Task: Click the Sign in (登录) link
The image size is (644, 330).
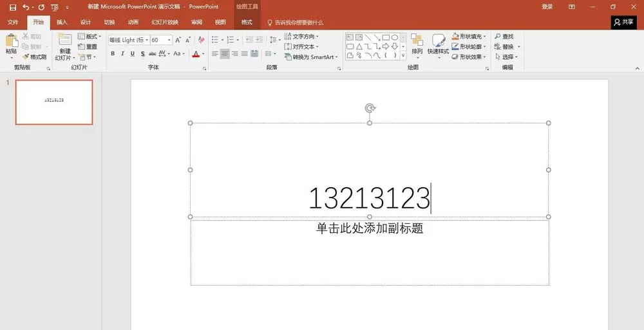Action: 547,7
